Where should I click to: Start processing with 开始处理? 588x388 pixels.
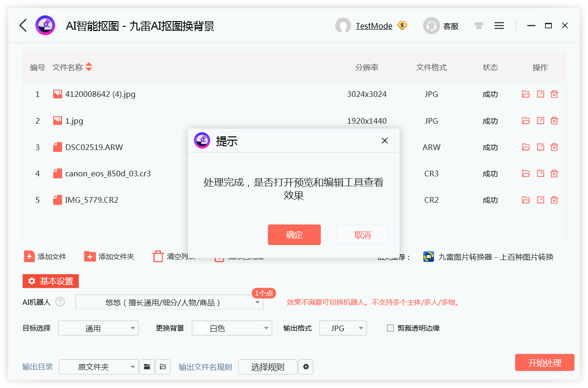pyautogui.click(x=545, y=363)
